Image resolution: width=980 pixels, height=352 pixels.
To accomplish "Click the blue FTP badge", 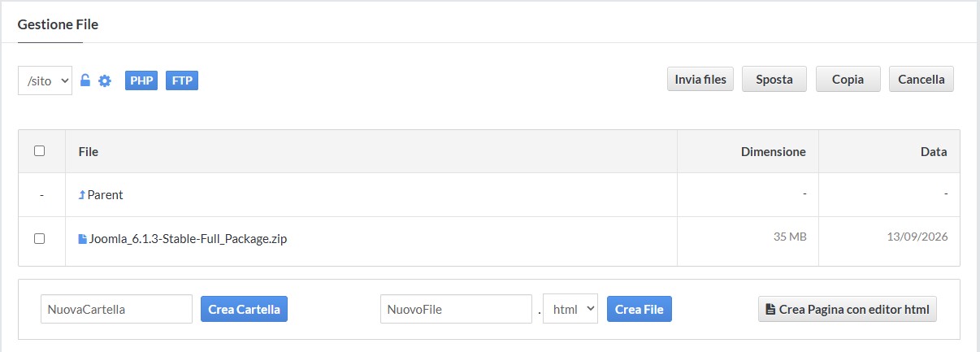I will pyautogui.click(x=182, y=80).
